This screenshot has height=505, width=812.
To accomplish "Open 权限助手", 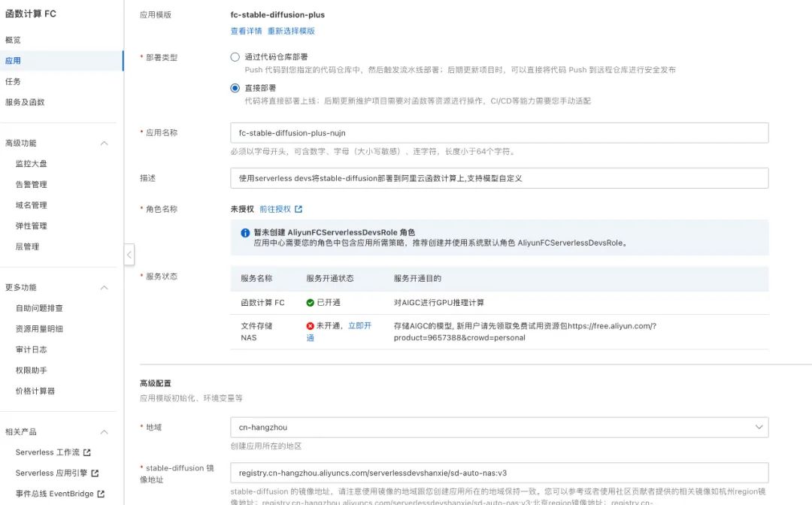I will [x=31, y=370].
